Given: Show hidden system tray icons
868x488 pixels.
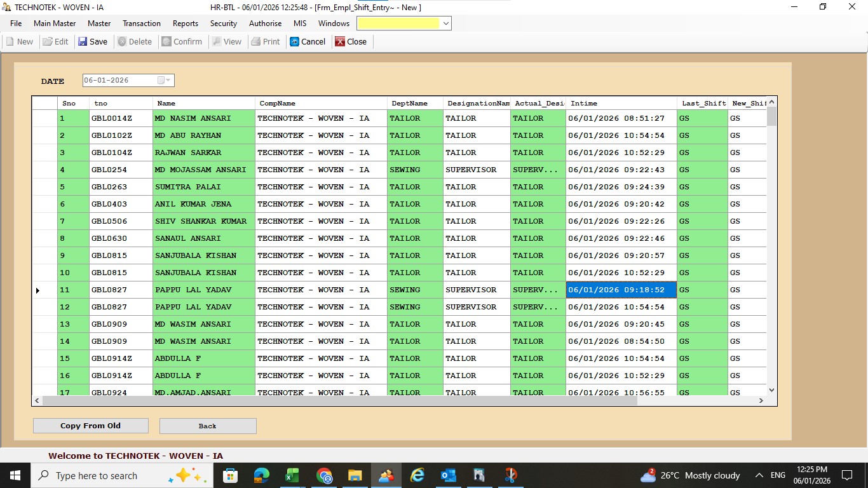Looking at the screenshot, I should click(x=759, y=475).
